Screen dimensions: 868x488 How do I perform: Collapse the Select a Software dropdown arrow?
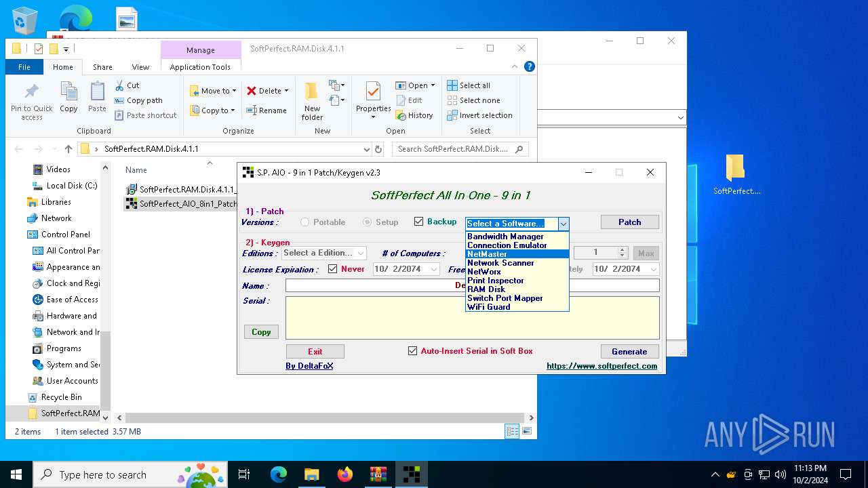click(563, 224)
